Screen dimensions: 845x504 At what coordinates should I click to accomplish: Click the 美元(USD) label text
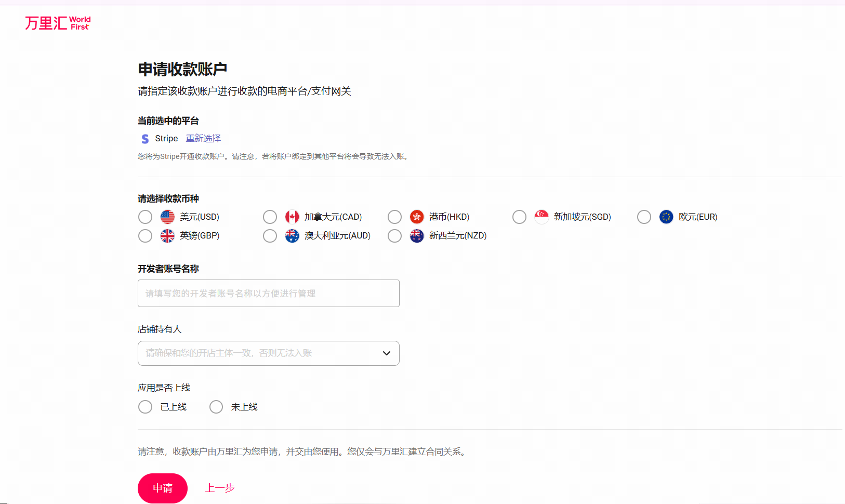click(200, 217)
